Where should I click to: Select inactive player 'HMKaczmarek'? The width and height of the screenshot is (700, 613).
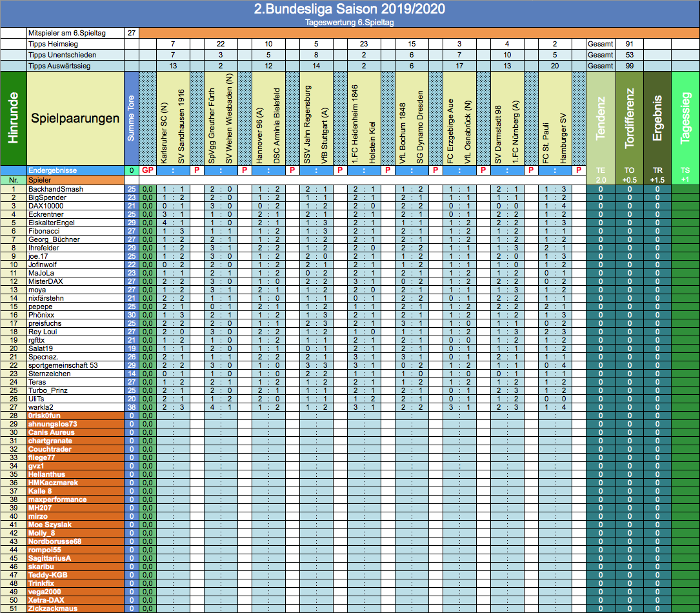coord(75,483)
